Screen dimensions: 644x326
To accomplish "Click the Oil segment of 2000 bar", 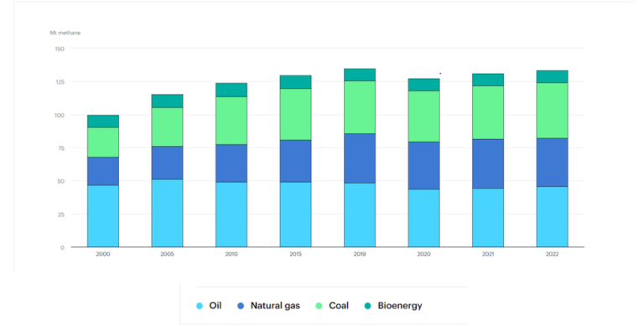I will pos(103,216).
